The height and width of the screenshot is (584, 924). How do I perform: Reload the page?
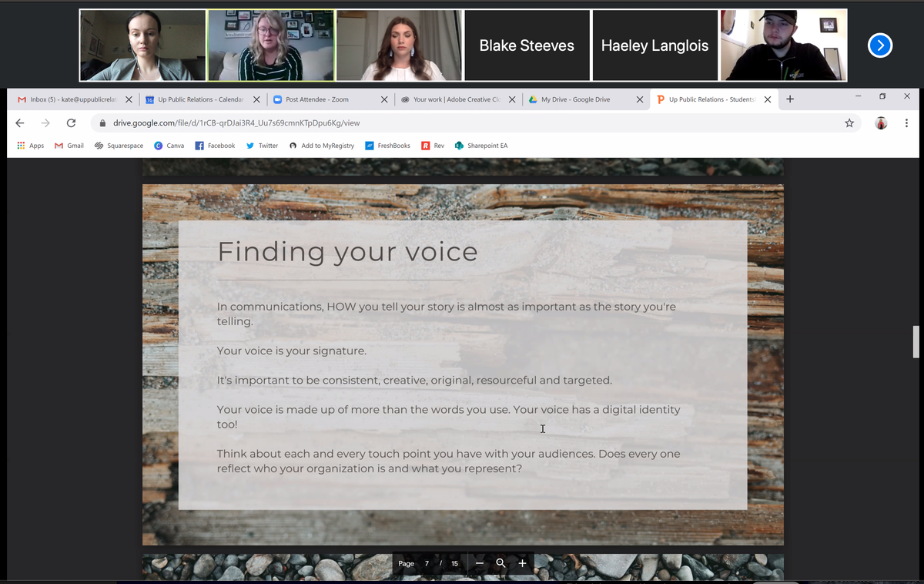[x=71, y=123]
